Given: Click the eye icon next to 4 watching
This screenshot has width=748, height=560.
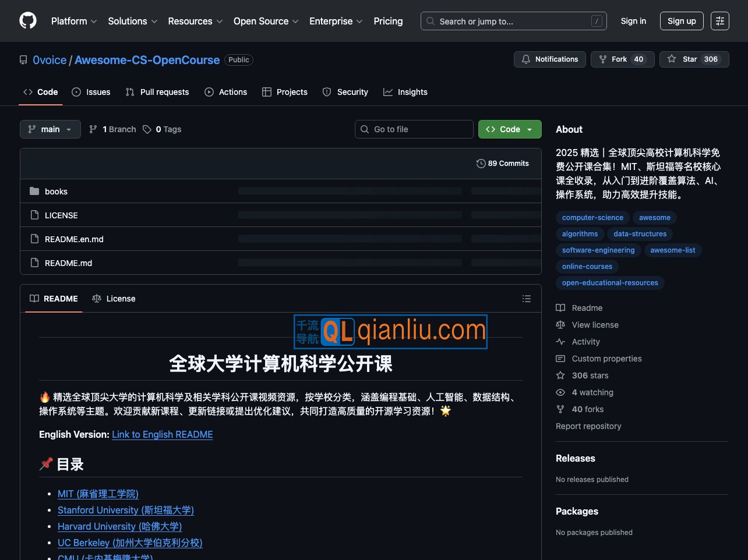Looking at the screenshot, I should point(560,392).
